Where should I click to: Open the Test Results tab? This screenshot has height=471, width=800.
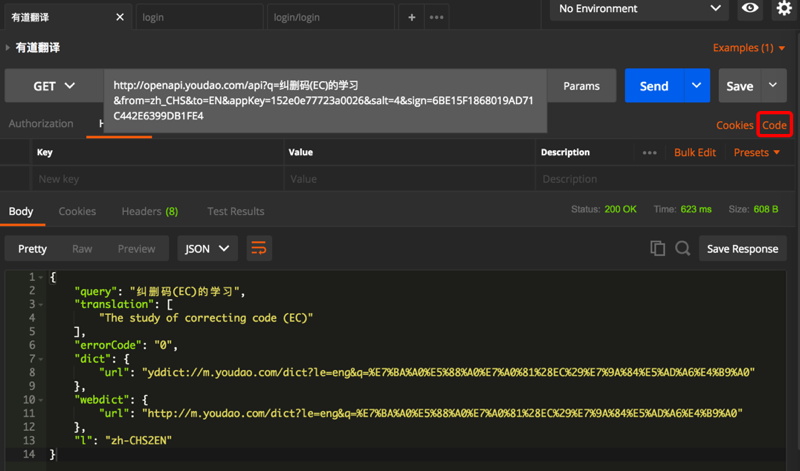236,211
